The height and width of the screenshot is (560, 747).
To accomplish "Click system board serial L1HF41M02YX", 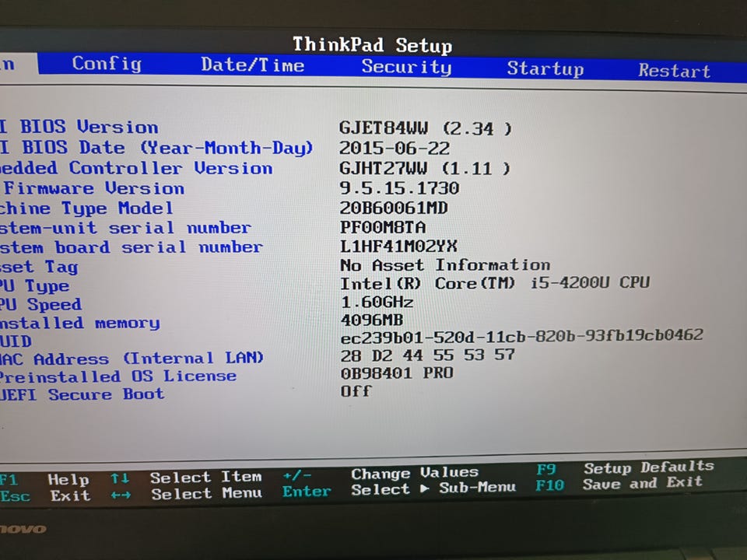I will (x=398, y=247).
